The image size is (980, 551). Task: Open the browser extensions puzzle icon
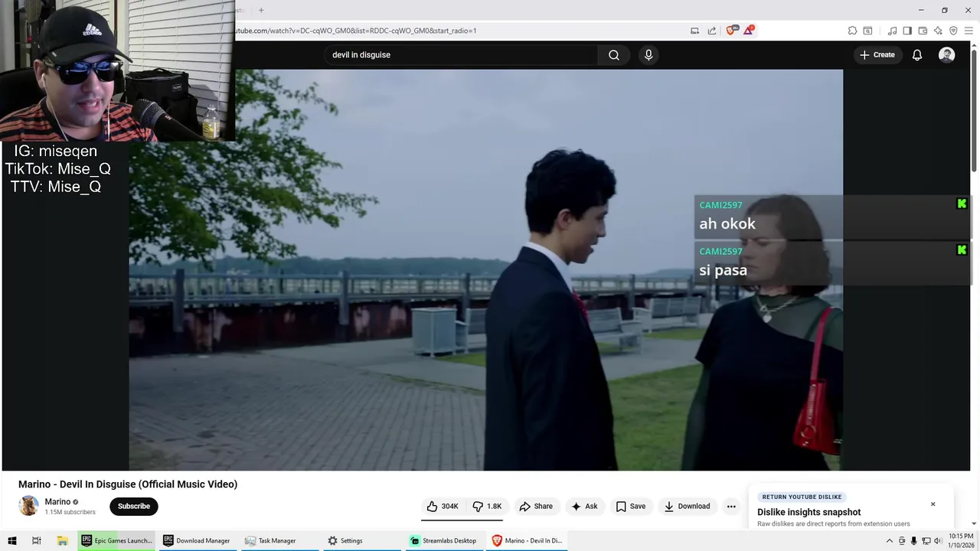pyautogui.click(x=852, y=31)
